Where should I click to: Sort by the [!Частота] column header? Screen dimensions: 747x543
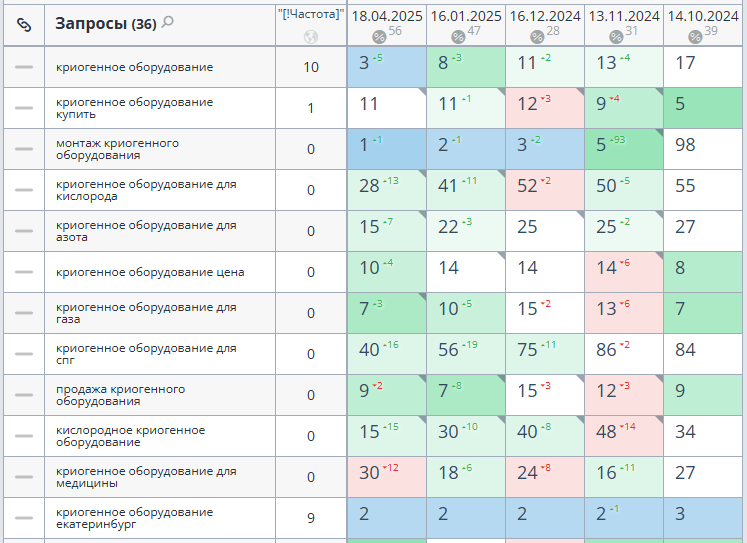tap(310, 14)
